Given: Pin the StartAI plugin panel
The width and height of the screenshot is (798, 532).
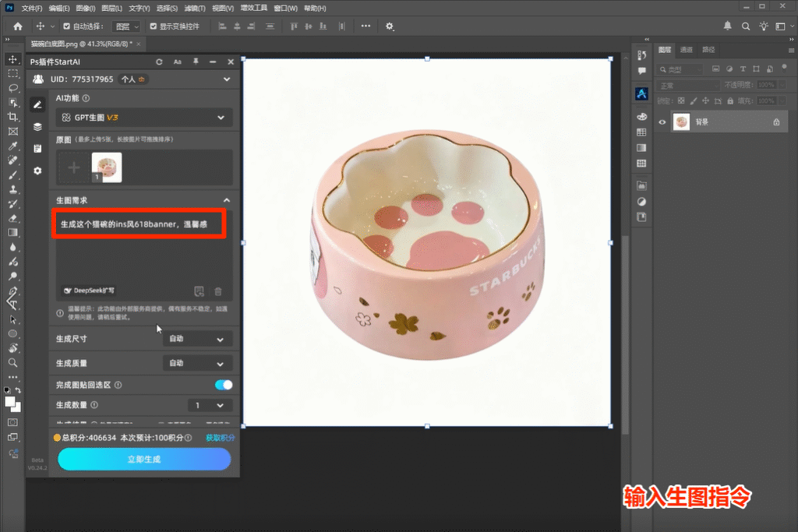Looking at the screenshot, I should click(x=196, y=62).
